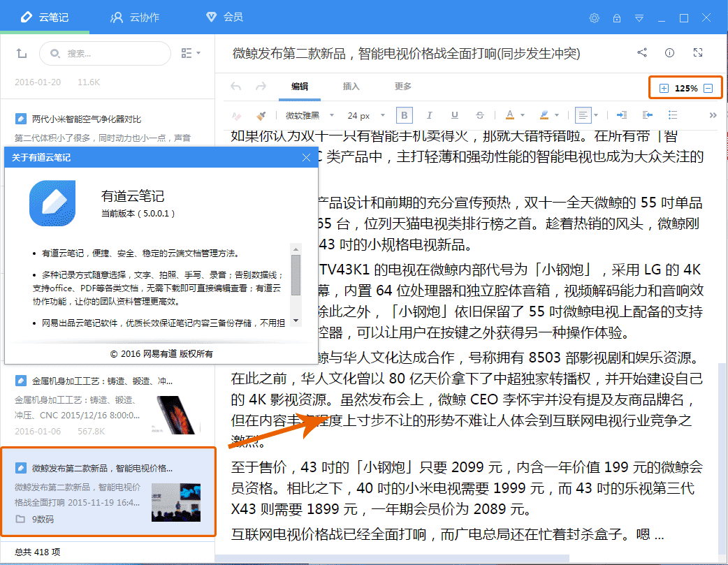Select the format painter brush
Image resolution: width=728 pixels, height=565 pixels.
(x=261, y=116)
